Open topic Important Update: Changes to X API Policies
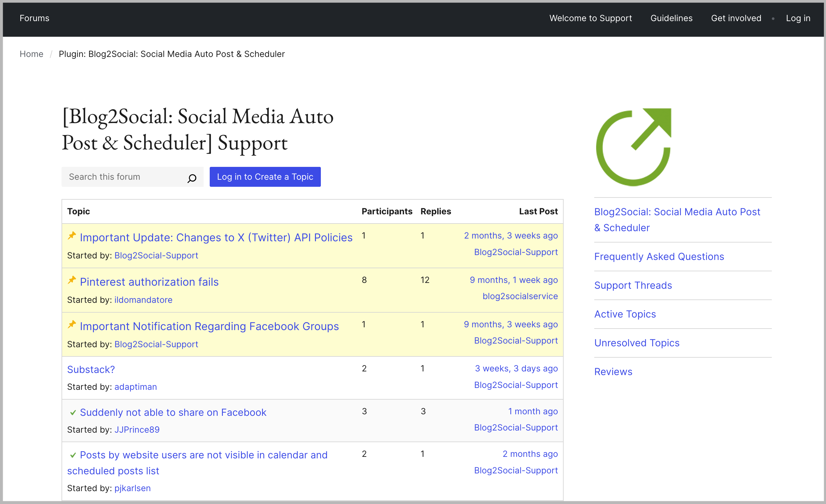This screenshot has width=826, height=504. pos(216,237)
